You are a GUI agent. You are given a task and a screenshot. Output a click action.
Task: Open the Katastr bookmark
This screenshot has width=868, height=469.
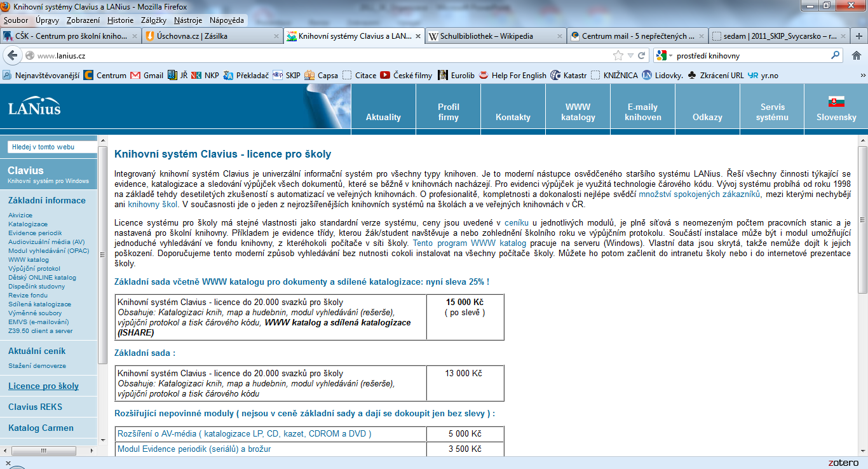pos(569,75)
